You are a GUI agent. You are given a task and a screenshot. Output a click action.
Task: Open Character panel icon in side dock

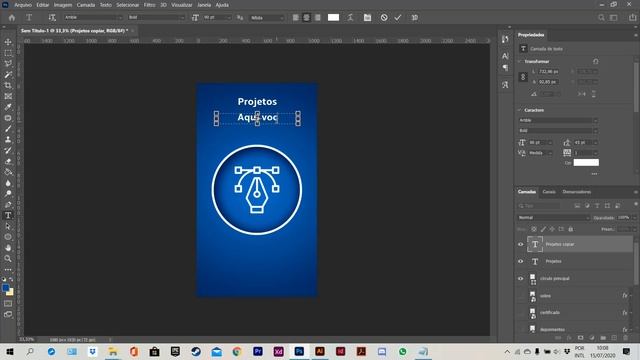505,56
